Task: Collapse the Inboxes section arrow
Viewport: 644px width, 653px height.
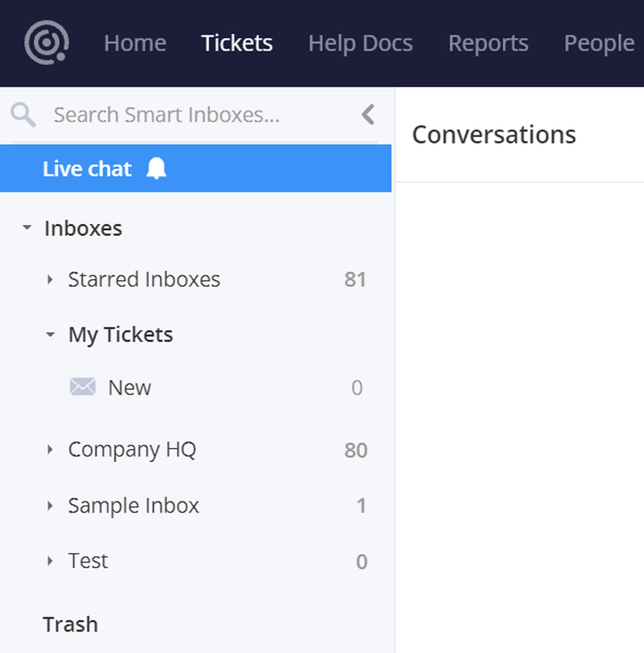Action: click(x=27, y=227)
